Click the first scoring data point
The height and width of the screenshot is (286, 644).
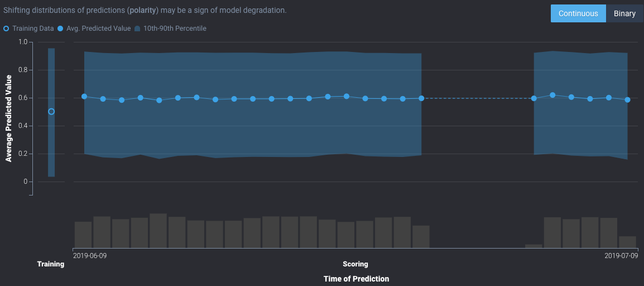(84, 97)
